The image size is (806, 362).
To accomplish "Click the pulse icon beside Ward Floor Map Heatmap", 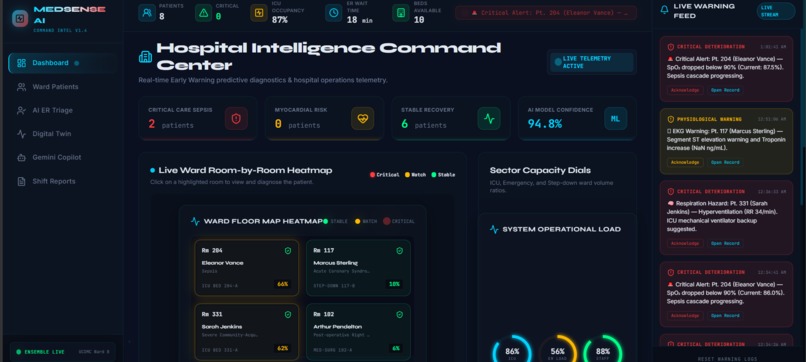I will point(195,222).
